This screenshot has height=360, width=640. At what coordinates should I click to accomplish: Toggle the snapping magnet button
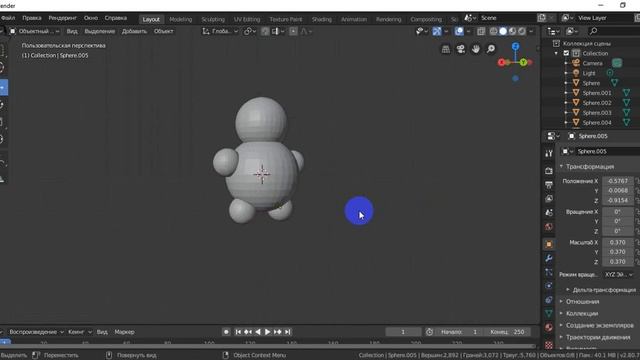pyautogui.click(x=265, y=31)
